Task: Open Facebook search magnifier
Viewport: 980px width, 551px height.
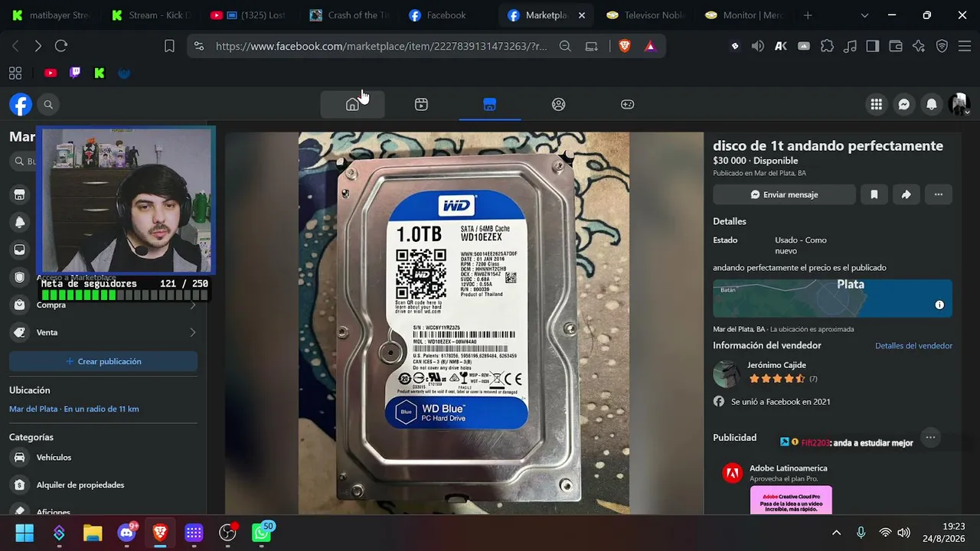Action: click(48, 104)
